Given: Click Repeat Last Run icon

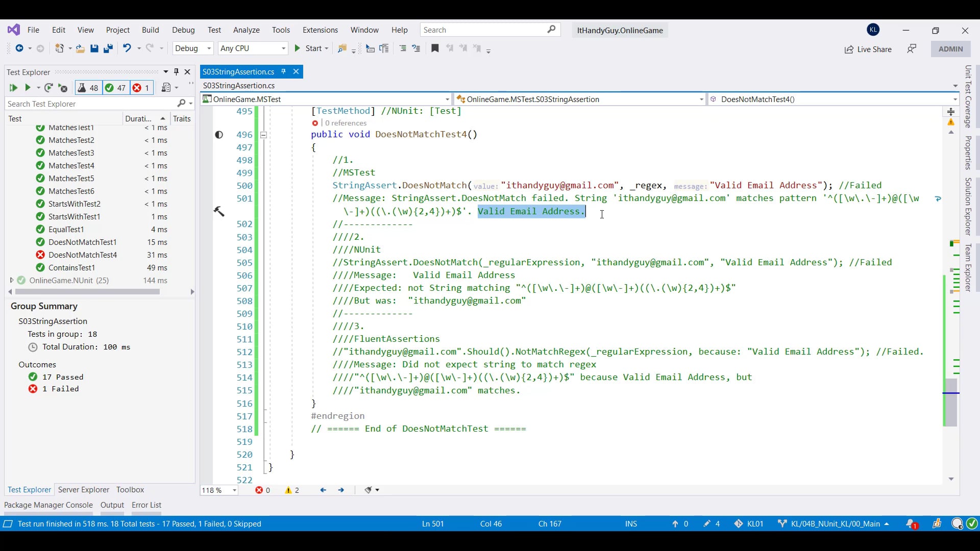Looking at the screenshot, I should tap(48, 88).
